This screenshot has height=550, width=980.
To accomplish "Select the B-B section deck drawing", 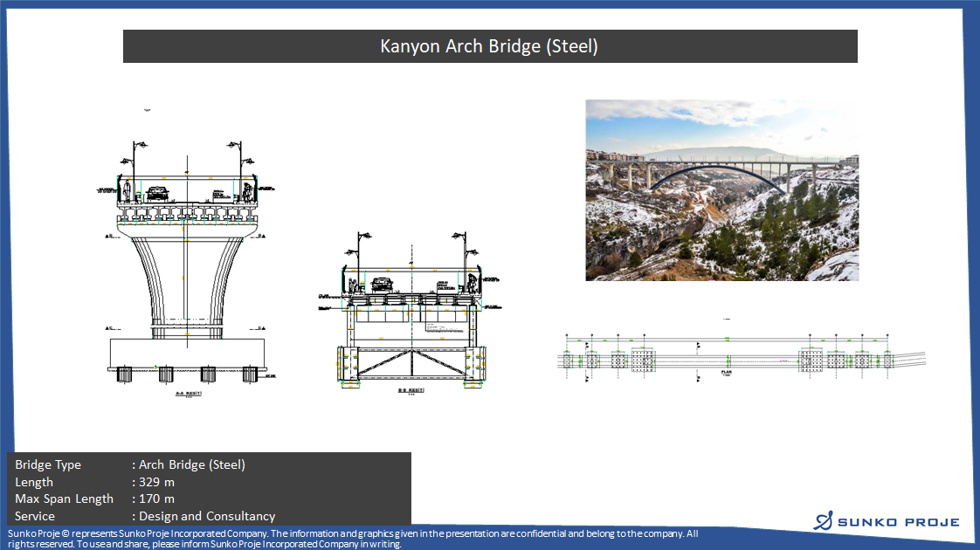I will pos(411,314).
